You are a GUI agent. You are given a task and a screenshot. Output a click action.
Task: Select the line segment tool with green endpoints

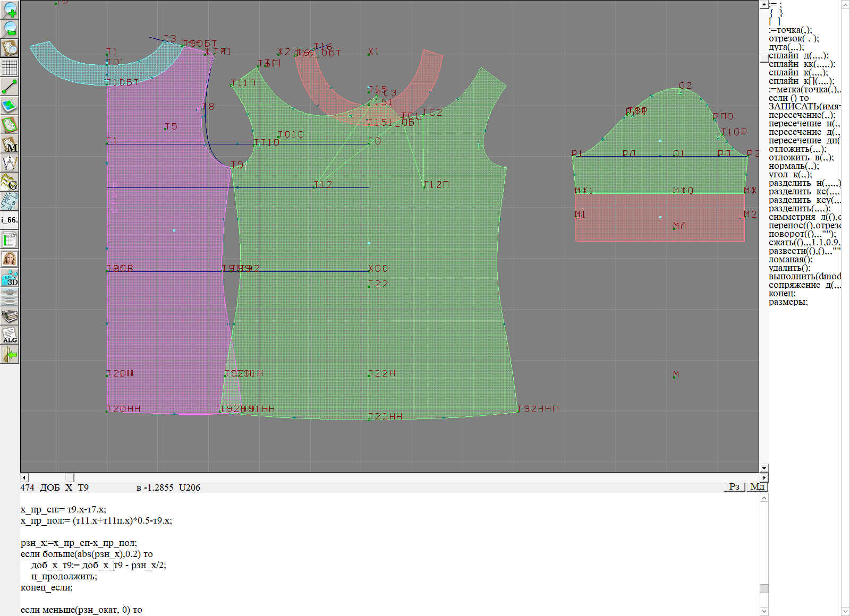point(10,86)
